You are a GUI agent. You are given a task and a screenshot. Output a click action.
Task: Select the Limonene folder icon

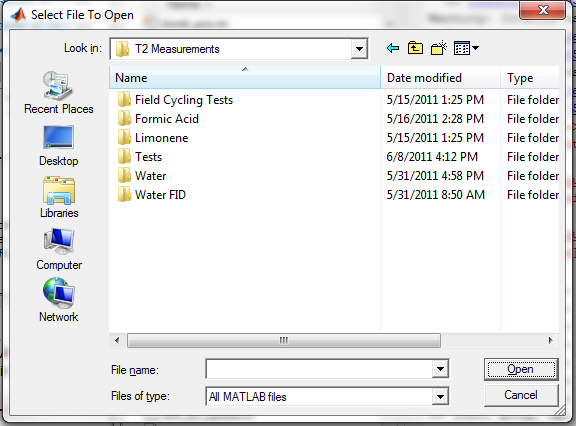pos(124,138)
